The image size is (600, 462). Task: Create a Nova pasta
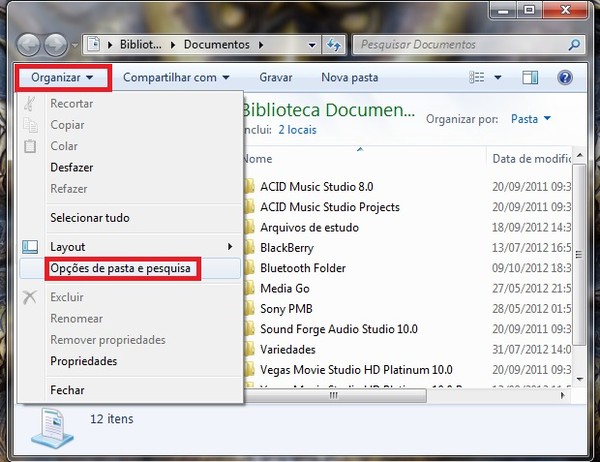pyautogui.click(x=349, y=78)
